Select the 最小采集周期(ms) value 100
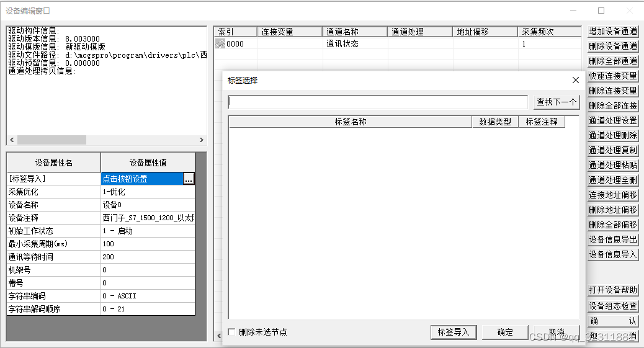 [148, 244]
